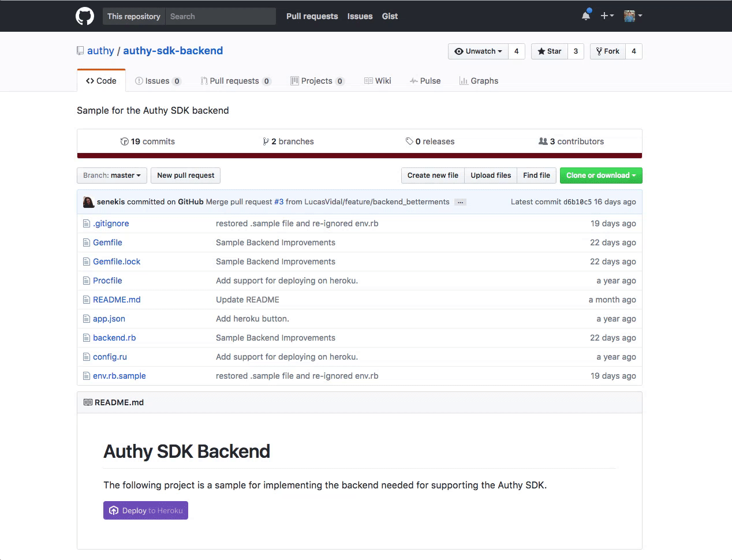
Task: Open latest commit d6b10c5
Action: click(x=577, y=202)
